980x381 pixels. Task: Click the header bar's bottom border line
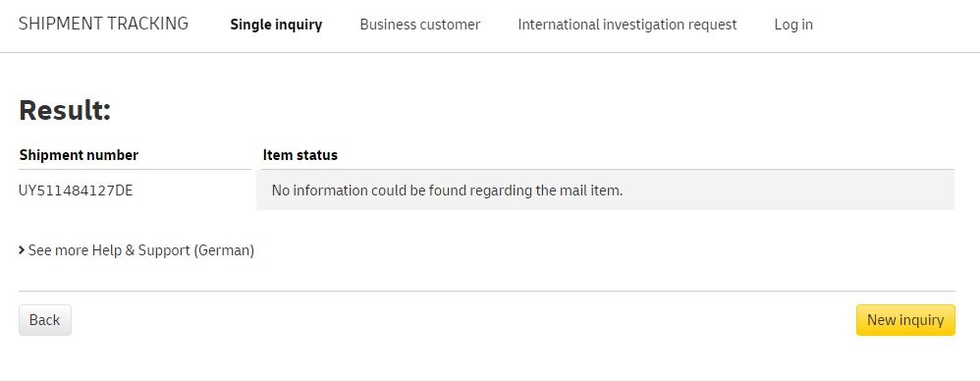point(490,52)
